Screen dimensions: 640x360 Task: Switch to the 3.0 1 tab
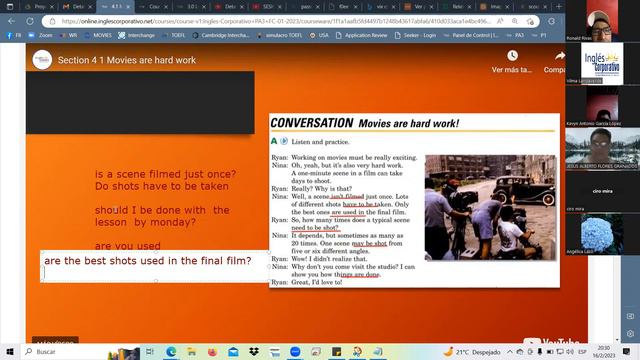191,7
